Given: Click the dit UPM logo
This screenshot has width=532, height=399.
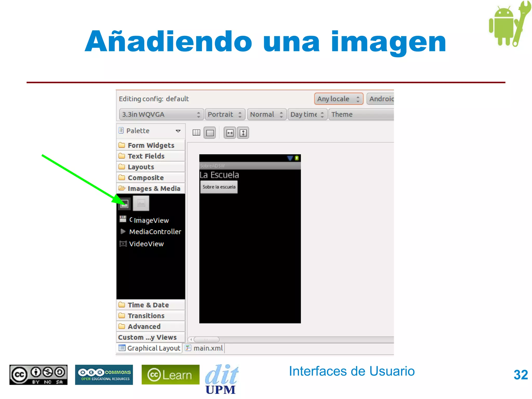Looking at the screenshot, I should (222, 379).
